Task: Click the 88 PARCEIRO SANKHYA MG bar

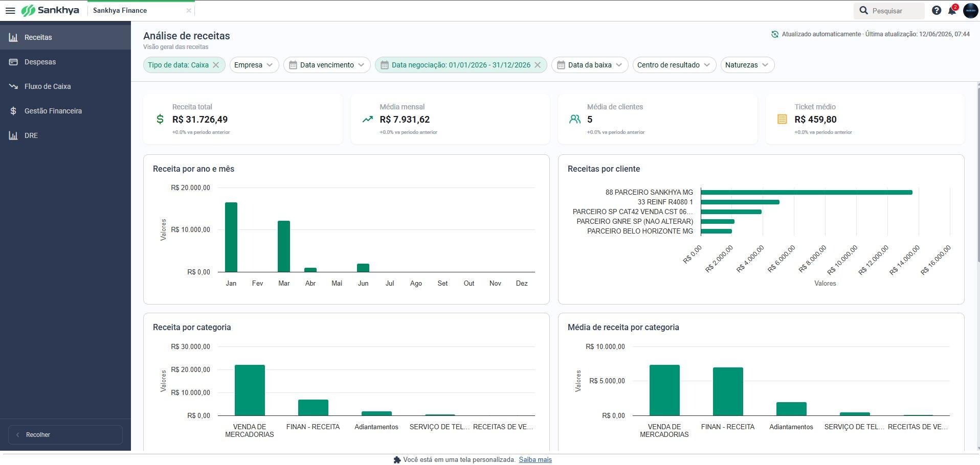Action: point(807,193)
